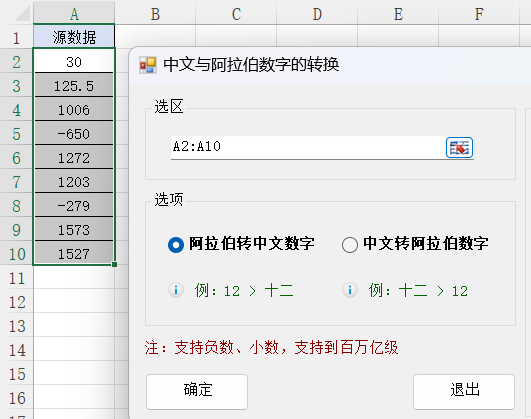
Task: Click the 退出 button
Action: click(464, 392)
